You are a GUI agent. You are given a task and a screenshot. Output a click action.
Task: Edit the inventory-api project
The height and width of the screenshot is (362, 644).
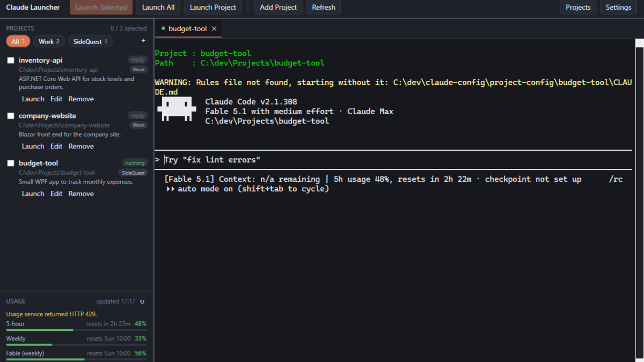56,99
